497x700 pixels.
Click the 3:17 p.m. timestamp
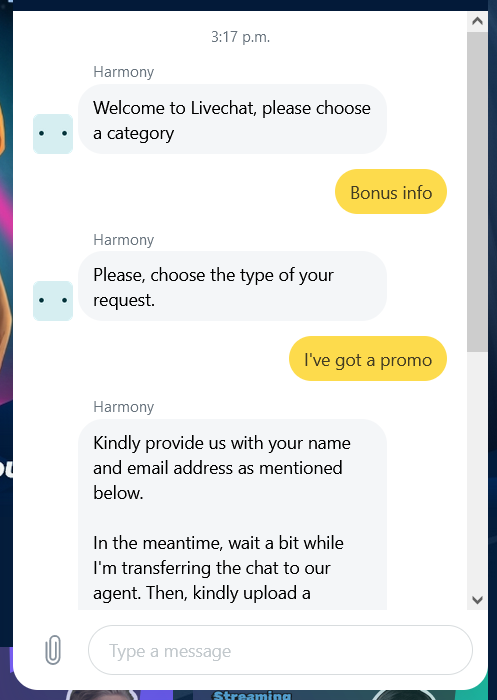pyautogui.click(x=241, y=37)
